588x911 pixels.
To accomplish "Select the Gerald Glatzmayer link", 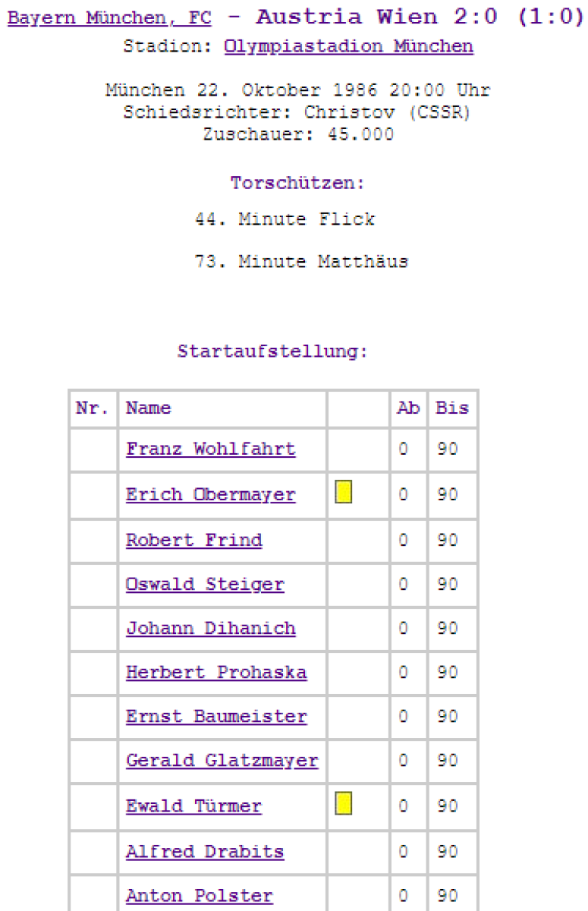I will [222, 761].
